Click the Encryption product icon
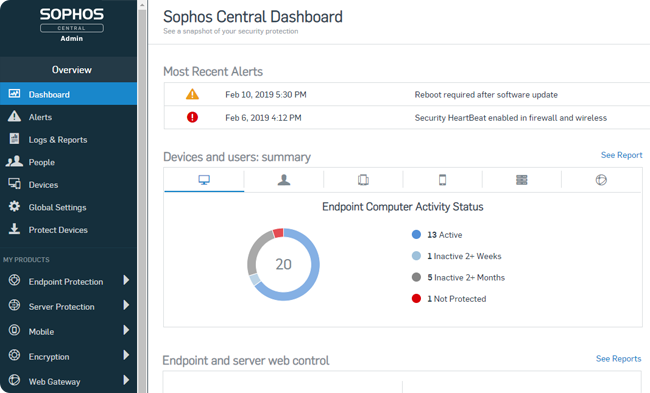This screenshot has height=393, width=650. pos(15,355)
